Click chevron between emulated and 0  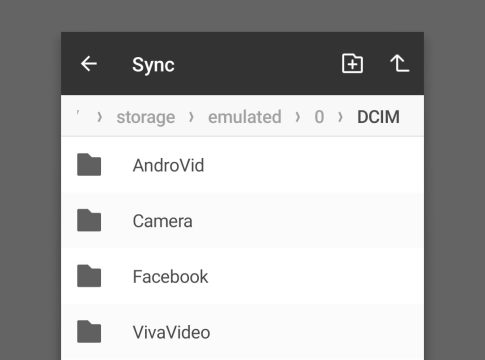(298, 117)
